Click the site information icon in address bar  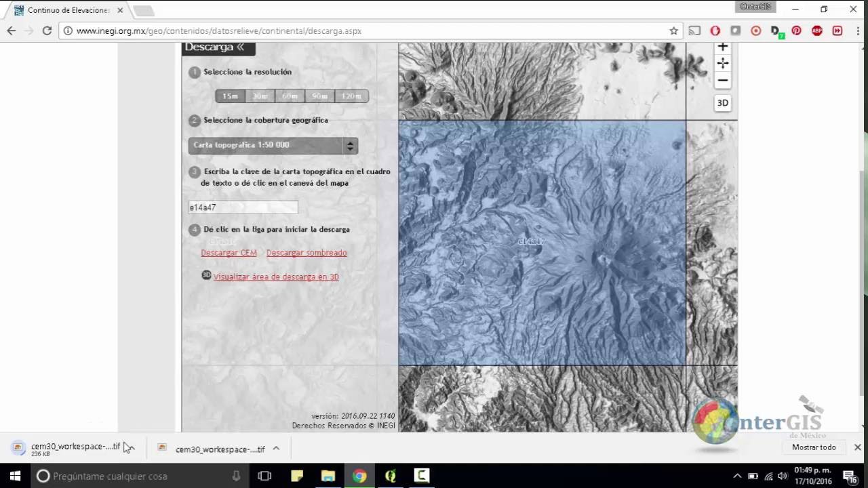point(68,30)
